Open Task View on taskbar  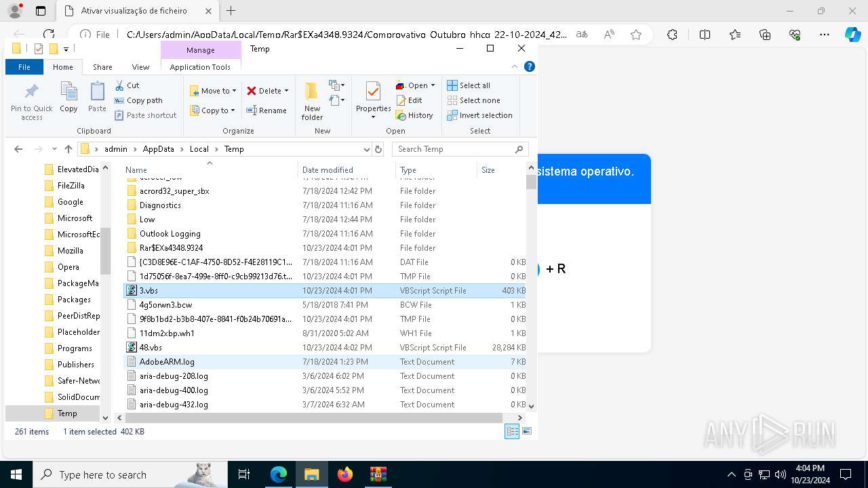coord(244,474)
